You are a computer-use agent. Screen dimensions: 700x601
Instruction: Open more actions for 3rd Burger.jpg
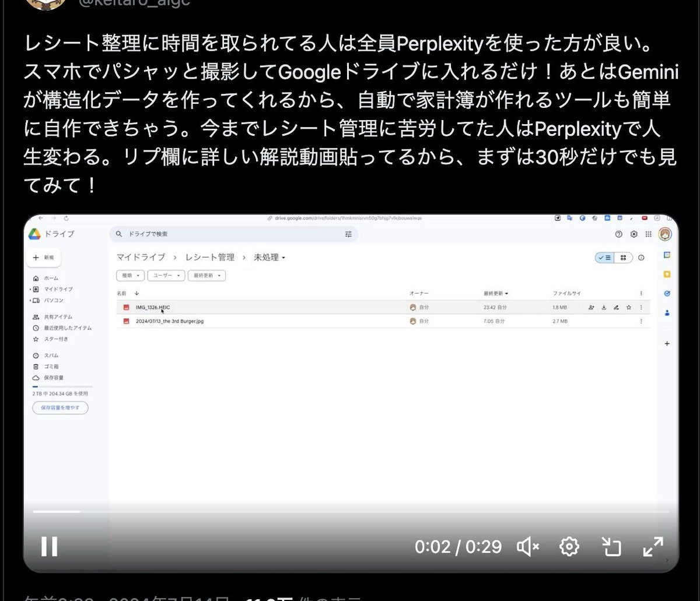click(641, 321)
